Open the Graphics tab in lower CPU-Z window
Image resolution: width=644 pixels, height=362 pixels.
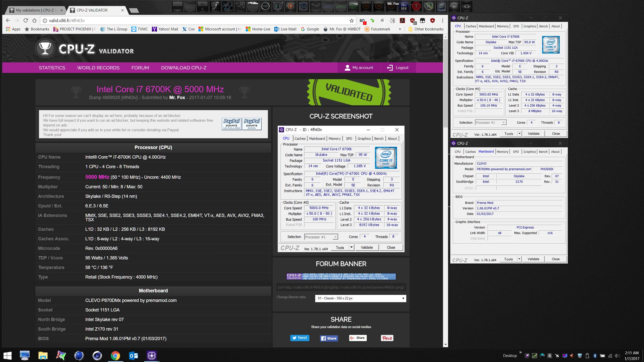(530, 152)
